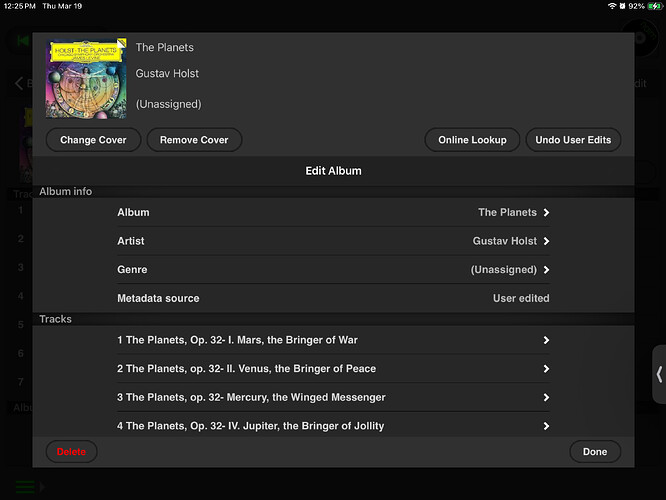Screen dimensions: 666x500
Task: Open the green menu list icon
Action: click(x=25, y=486)
